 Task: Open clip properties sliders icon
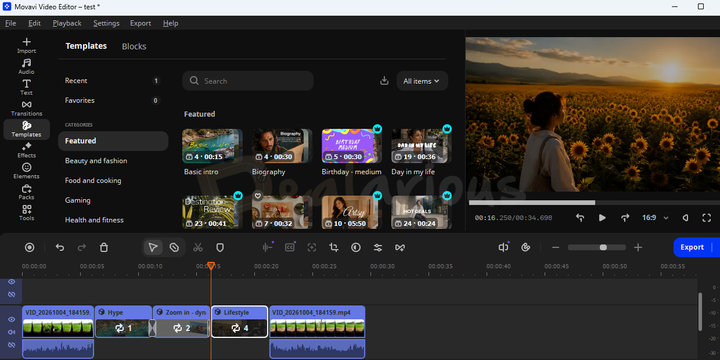point(378,248)
